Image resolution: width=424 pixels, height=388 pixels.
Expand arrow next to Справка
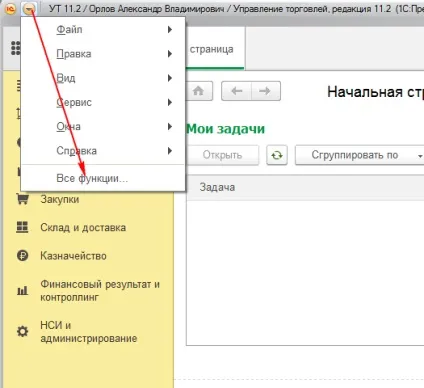[x=170, y=151]
